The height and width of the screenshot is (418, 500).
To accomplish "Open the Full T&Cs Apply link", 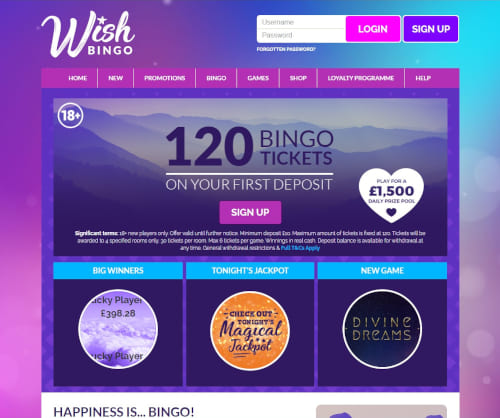I will coord(300,248).
